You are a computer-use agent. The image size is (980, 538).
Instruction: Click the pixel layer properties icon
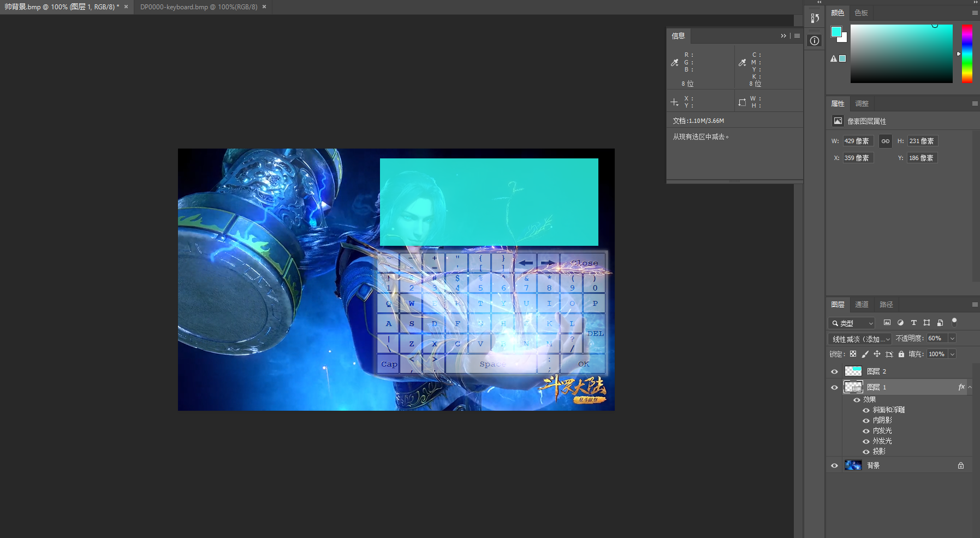(838, 121)
